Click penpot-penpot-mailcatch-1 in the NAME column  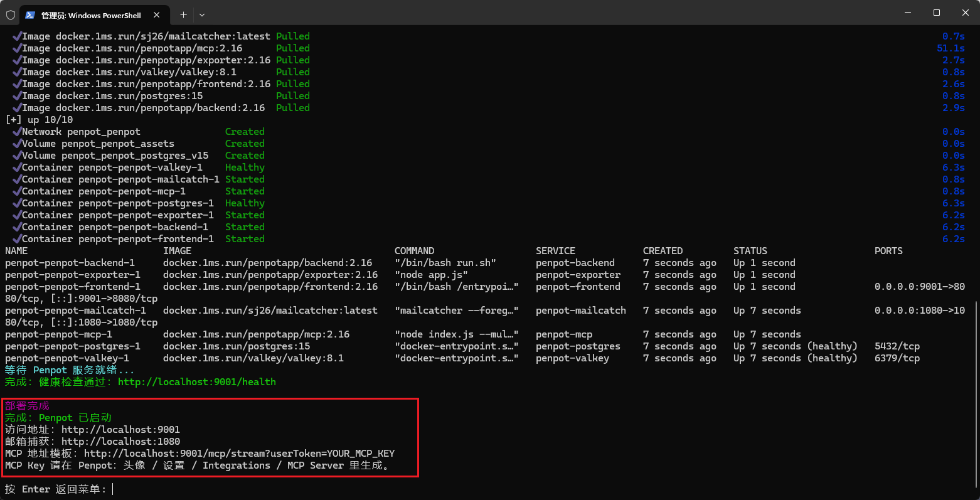(x=75, y=311)
